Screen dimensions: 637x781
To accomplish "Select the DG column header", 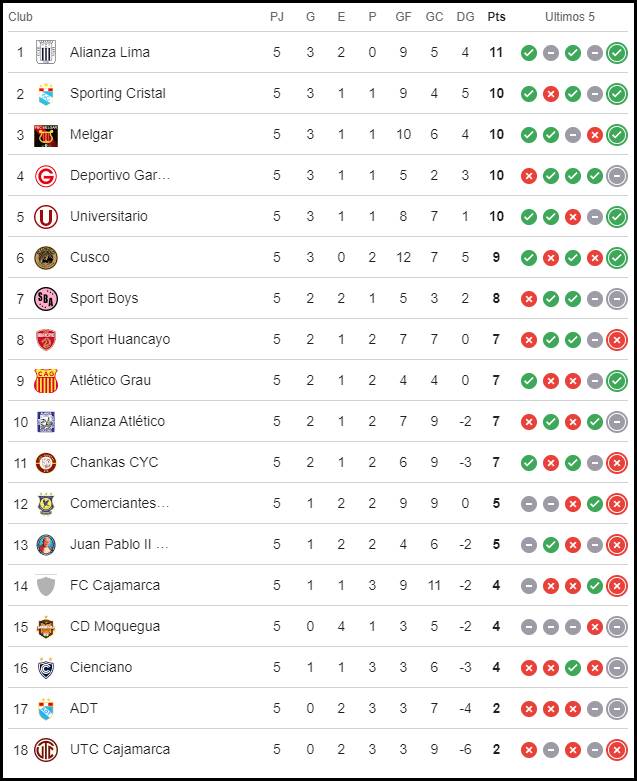I will 465,17.
